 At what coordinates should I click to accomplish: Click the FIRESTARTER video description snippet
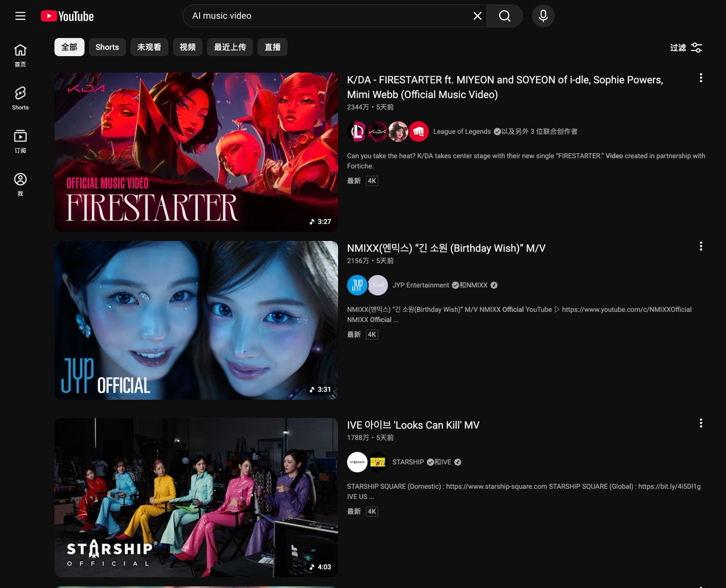click(x=526, y=161)
